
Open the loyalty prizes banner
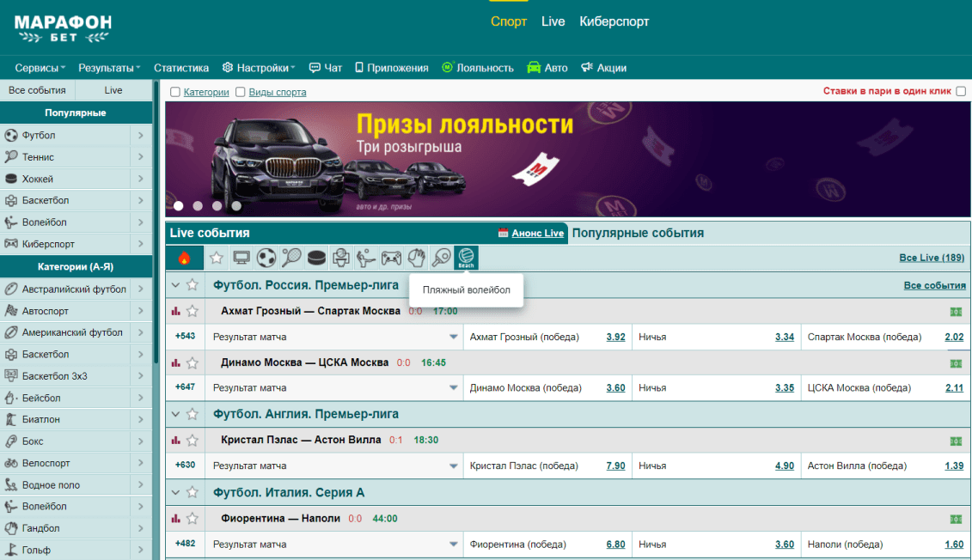[x=567, y=159]
